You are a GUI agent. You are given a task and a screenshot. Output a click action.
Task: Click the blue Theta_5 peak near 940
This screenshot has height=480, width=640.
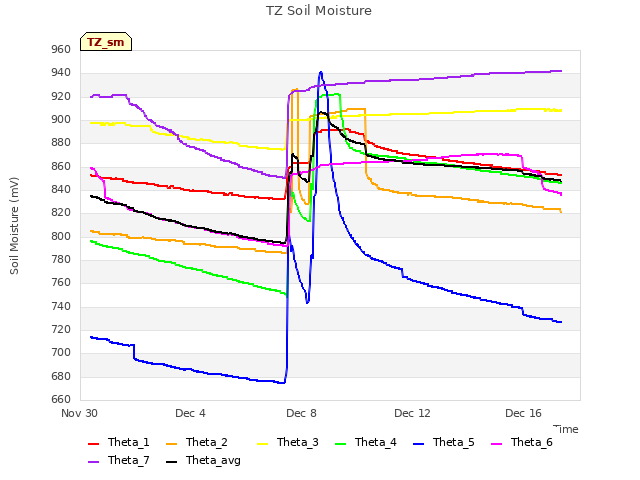coord(321,73)
